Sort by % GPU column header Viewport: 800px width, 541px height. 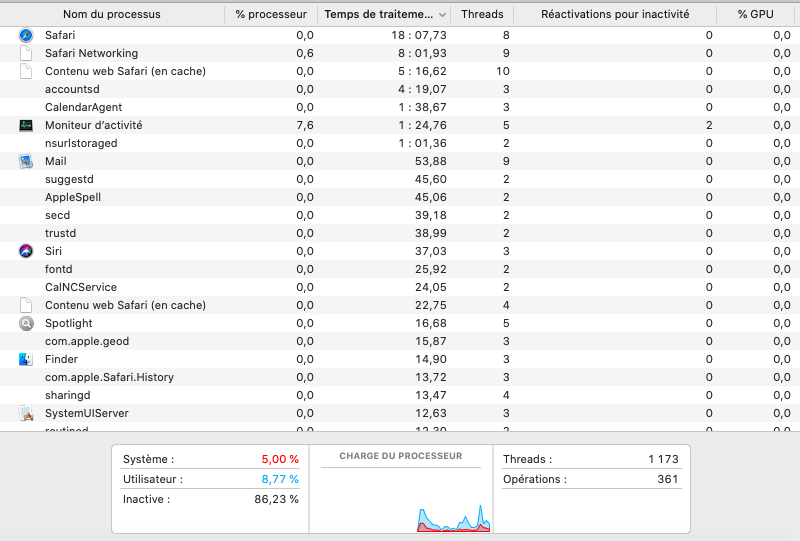point(756,14)
